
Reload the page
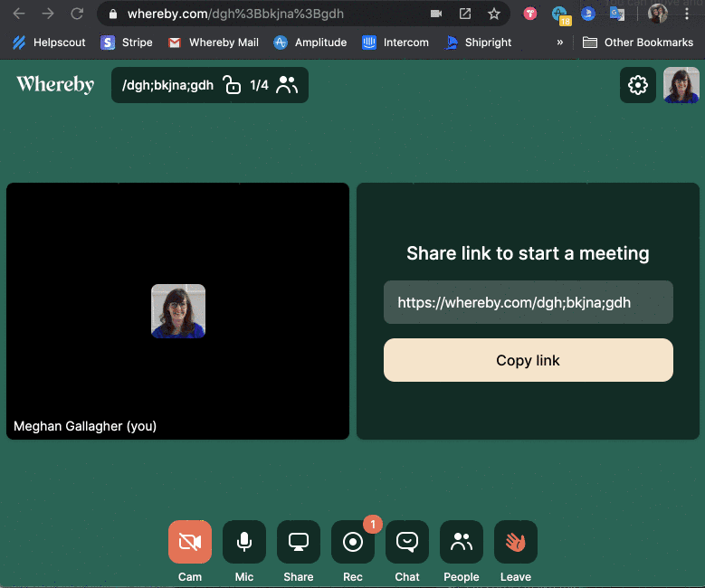coord(77,14)
